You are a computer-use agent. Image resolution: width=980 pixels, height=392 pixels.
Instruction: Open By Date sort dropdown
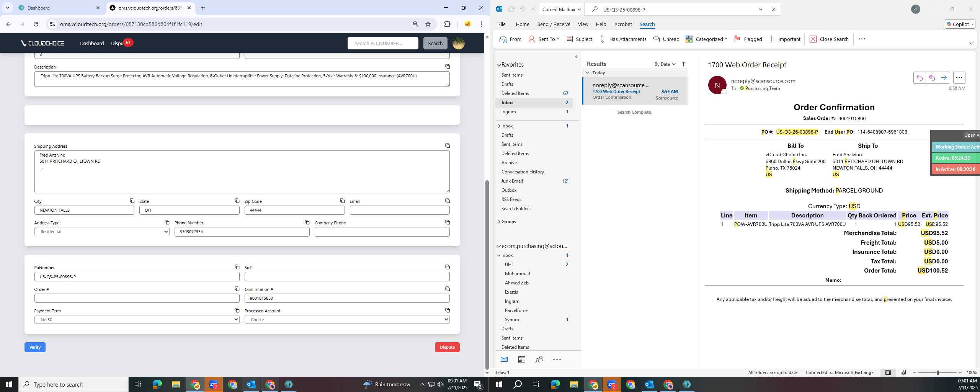tap(665, 64)
